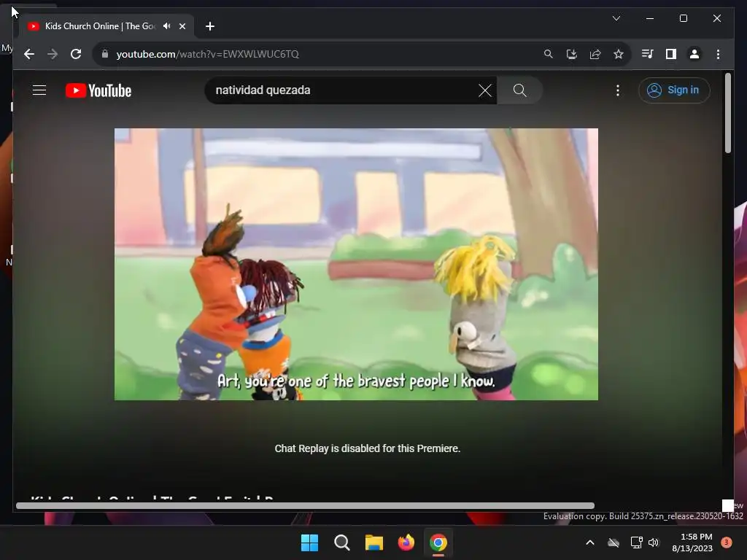Image resolution: width=747 pixels, height=560 pixels.
Task: Click the YouTube search magnifier button
Action: [519, 90]
